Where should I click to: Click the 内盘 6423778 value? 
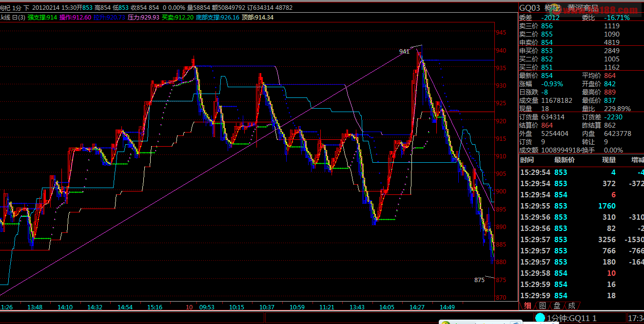[x=618, y=133]
